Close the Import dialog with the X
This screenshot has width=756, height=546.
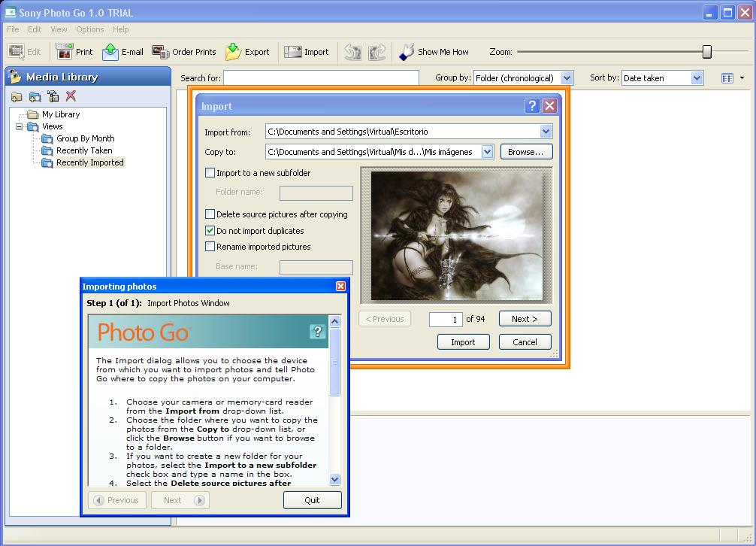coord(549,105)
